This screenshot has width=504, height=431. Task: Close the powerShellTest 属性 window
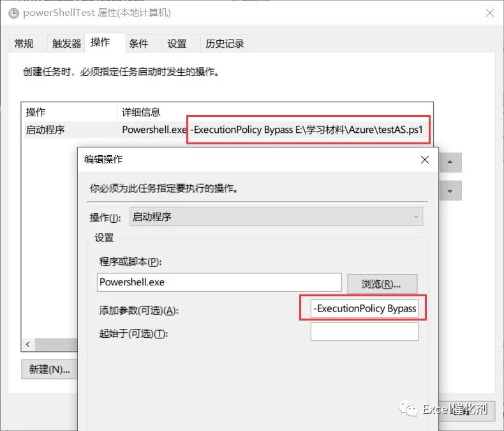tap(490, 13)
